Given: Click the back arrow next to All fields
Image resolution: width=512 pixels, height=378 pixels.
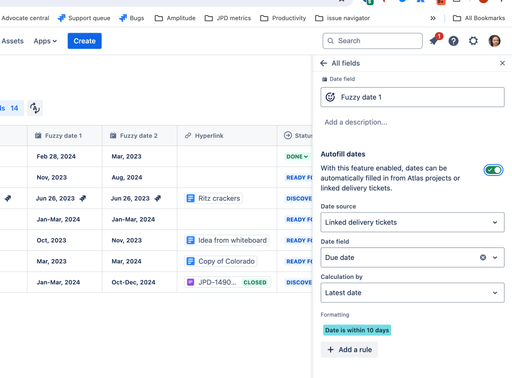Looking at the screenshot, I should point(323,63).
